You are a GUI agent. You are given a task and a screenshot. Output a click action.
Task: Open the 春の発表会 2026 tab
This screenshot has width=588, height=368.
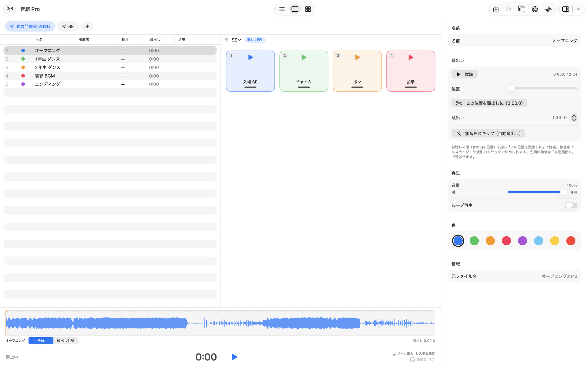[x=30, y=26]
